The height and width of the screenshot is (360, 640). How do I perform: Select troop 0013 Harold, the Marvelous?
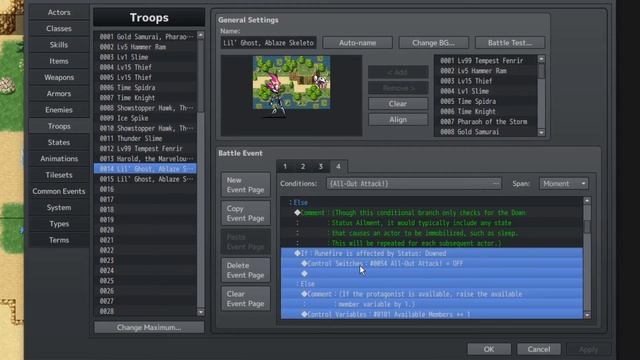pyautogui.click(x=145, y=159)
